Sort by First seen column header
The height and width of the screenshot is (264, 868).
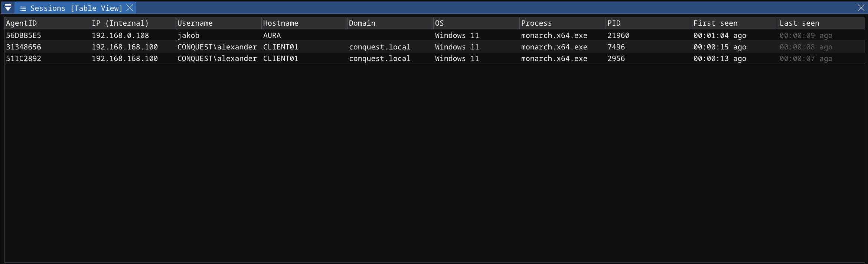[715, 23]
